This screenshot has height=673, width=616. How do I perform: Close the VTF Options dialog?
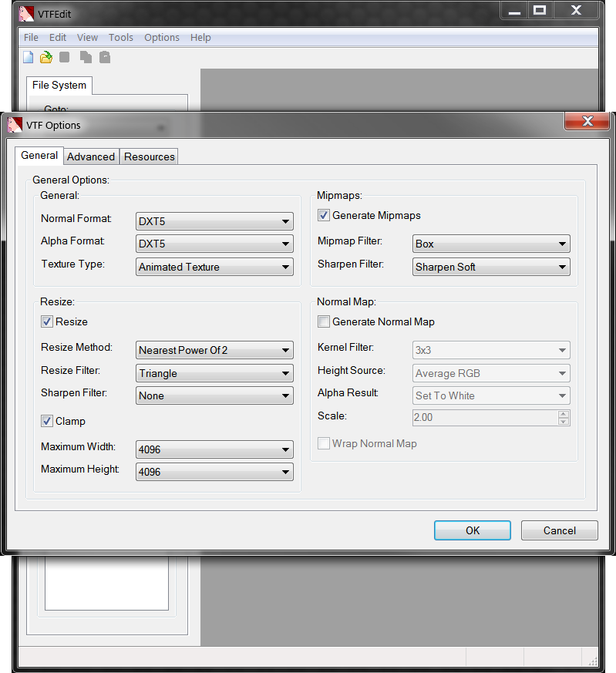click(587, 121)
